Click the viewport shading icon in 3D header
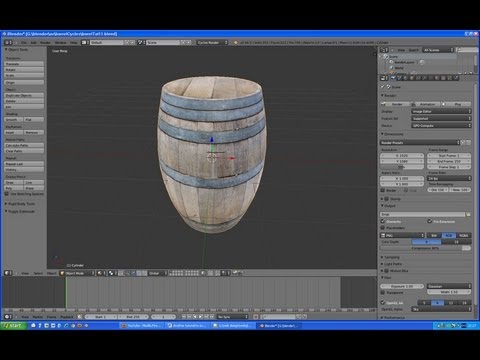This screenshot has width=480, height=360. click(100, 273)
